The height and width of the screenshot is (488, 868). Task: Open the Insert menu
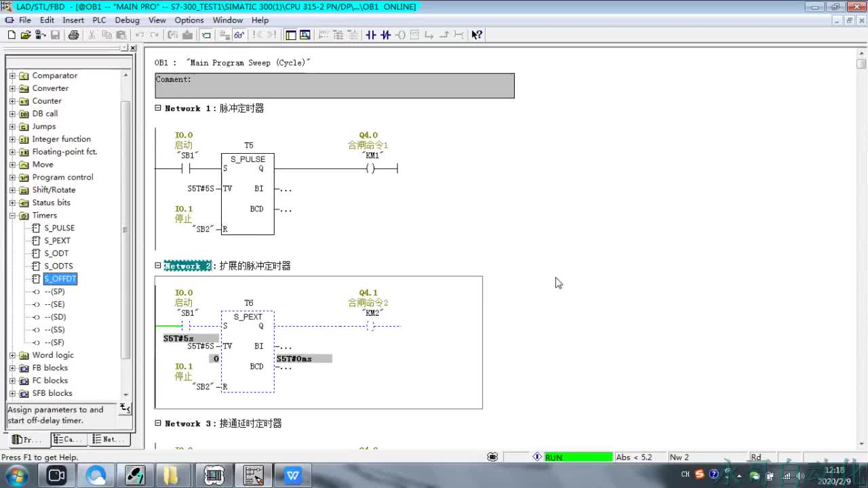[73, 20]
